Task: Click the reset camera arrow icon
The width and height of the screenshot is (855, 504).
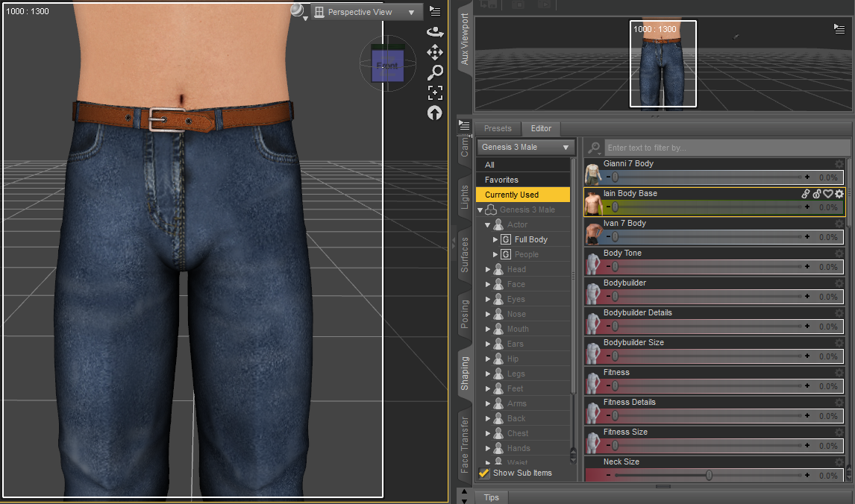Action: 435,113
